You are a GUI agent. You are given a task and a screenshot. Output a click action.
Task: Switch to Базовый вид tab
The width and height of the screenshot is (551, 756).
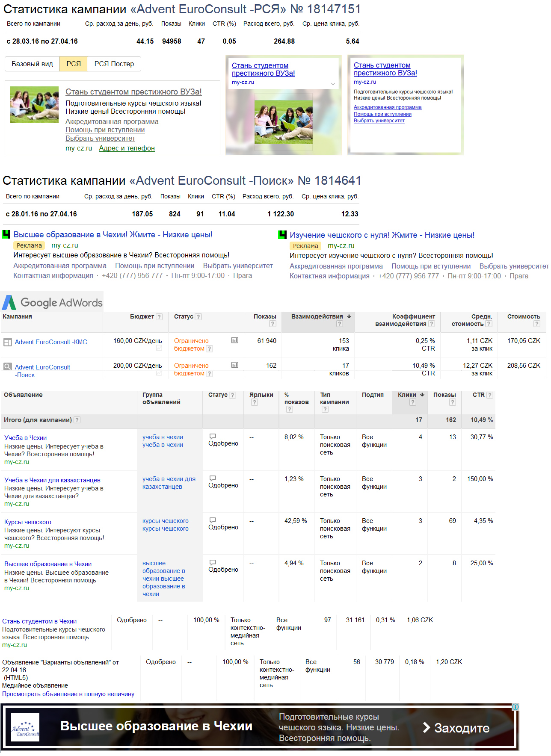tap(33, 64)
